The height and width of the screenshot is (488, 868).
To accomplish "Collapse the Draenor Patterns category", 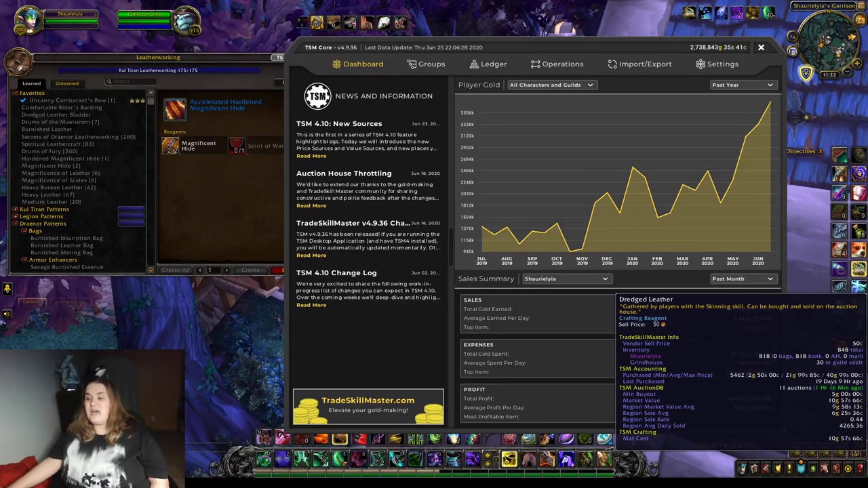I will click(x=14, y=224).
